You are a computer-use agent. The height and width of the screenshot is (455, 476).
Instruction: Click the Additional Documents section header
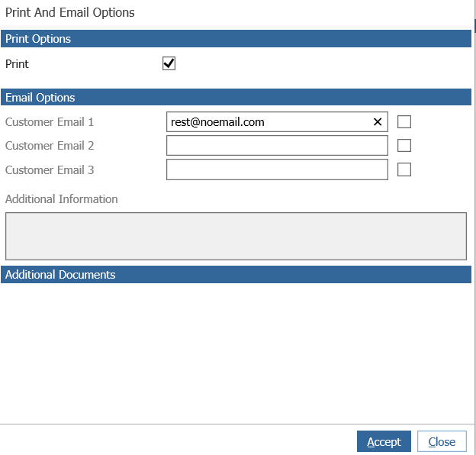[x=236, y=275]
